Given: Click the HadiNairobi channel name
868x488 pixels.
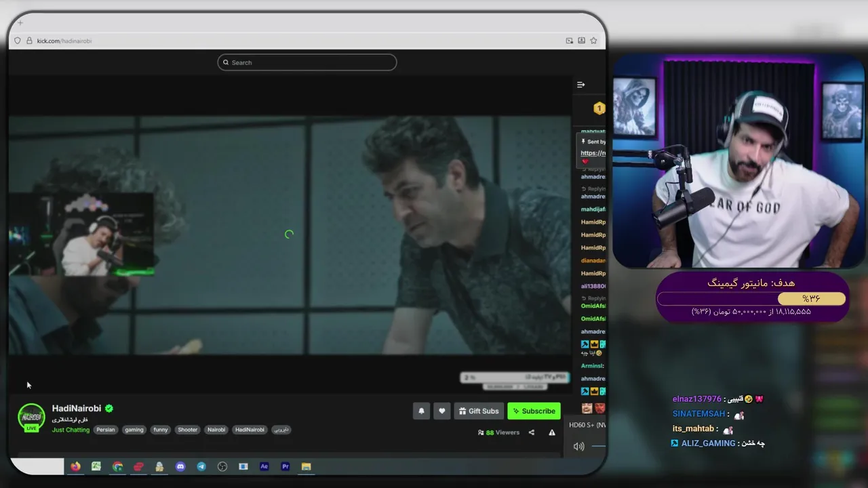Looking at the screenshot, I should (77, 408).
